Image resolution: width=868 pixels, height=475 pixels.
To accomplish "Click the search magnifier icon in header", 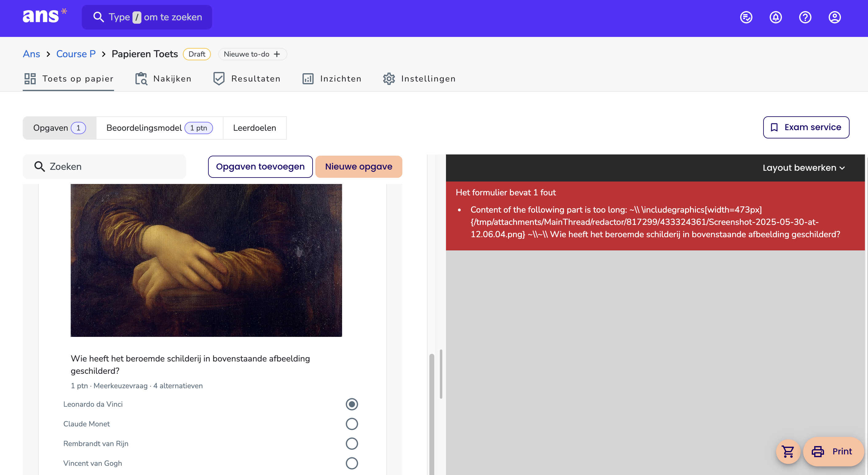I will (98, 17).
